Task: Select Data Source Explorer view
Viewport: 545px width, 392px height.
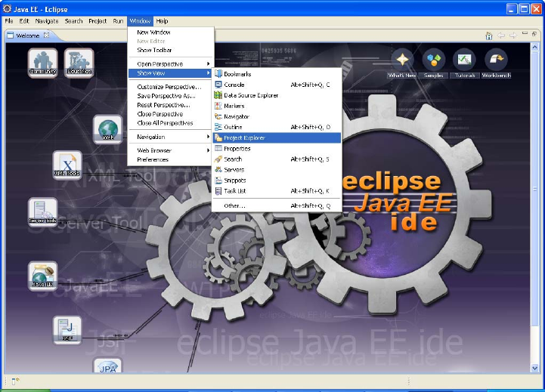Action: click(x=277, y=95)
